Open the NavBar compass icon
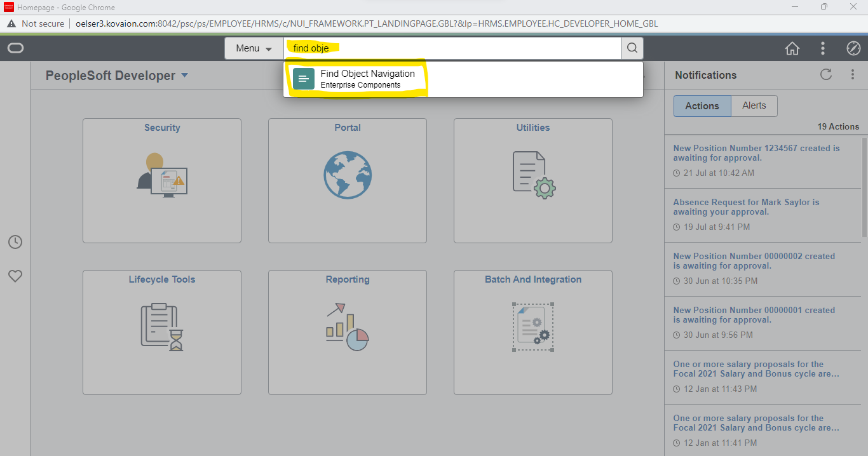 click(x=853, y=48)
